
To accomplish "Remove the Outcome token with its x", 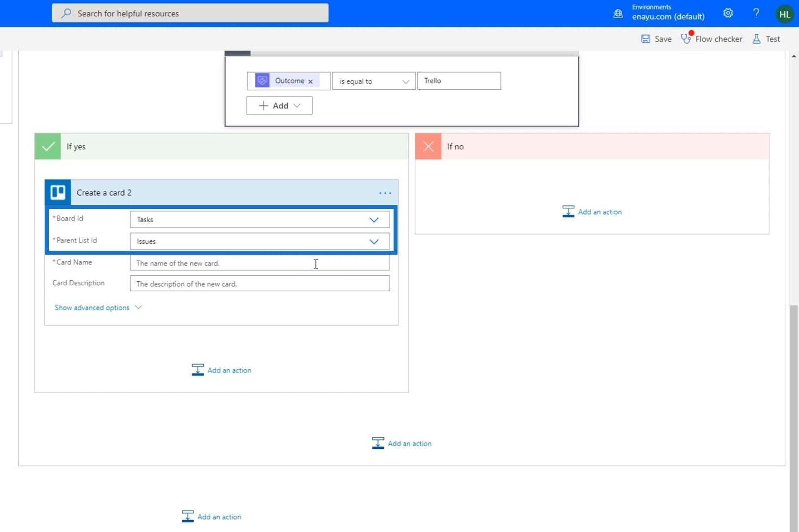I will [310, 81].
